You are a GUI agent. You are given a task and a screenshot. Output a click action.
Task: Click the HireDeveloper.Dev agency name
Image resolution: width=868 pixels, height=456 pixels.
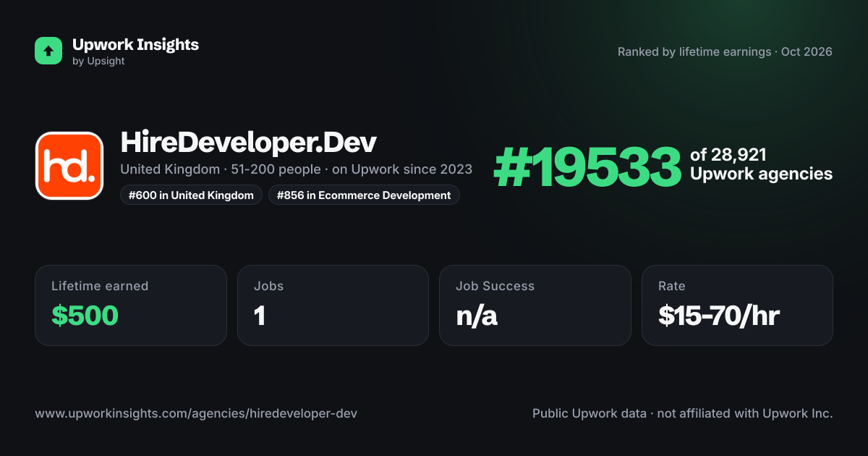(x=248, y=143)
